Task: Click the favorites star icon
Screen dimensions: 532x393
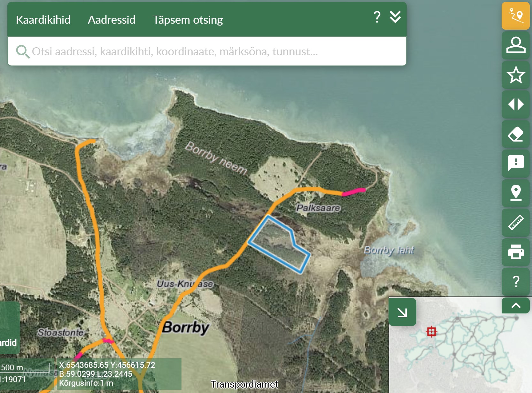Action: click(515, 75)
